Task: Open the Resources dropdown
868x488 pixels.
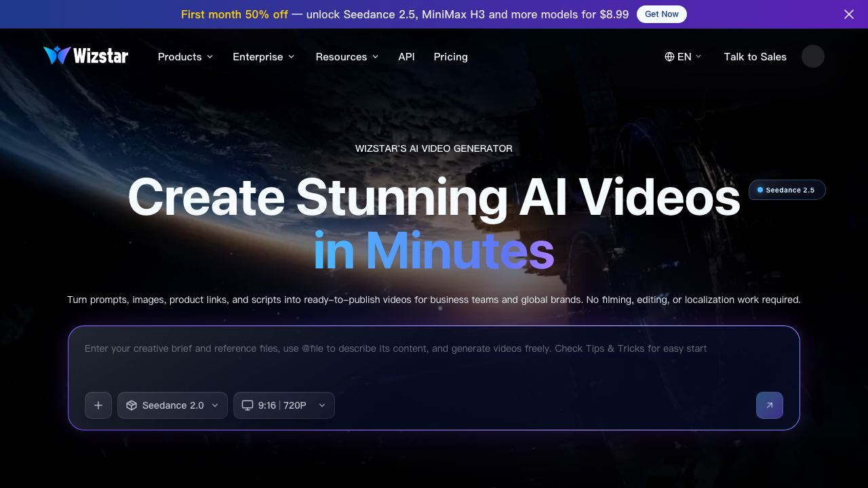Action: coord(347,57)
